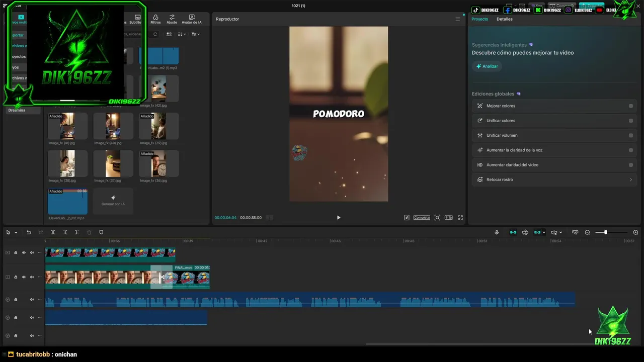Viewport: 644px width, 362px height.
Task: Click the split clip tool
Action: pyautogui.click(x=53, y=232)
